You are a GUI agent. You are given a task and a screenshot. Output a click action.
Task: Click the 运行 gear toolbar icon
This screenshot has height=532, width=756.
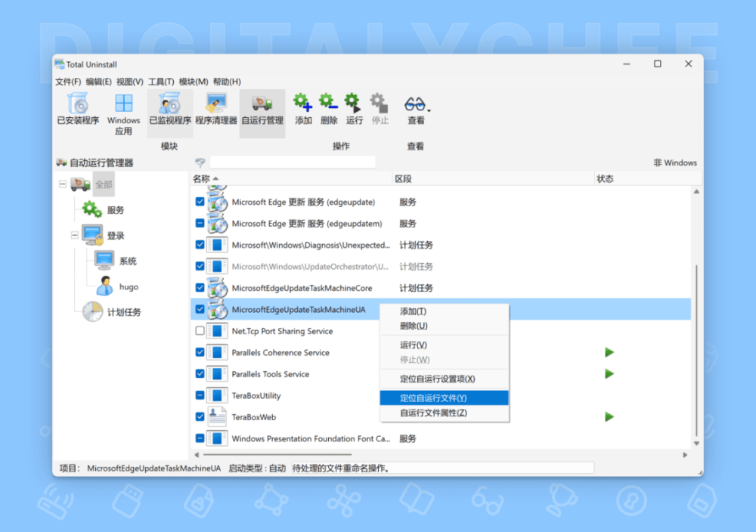click(x=354, y=102)
